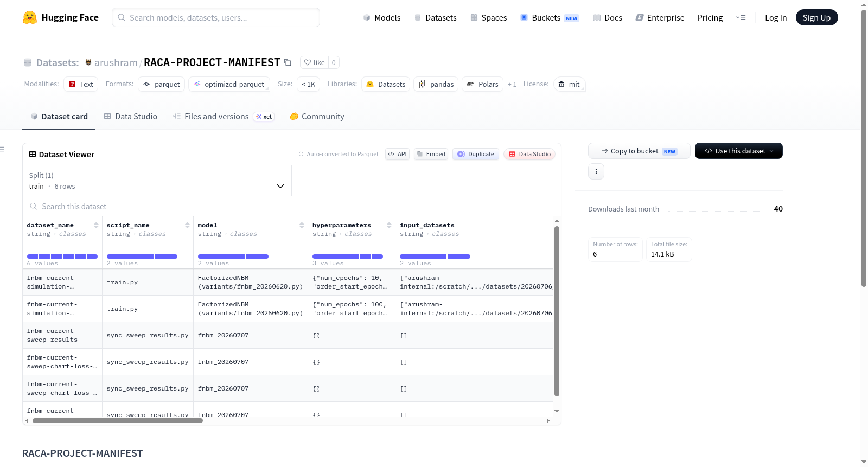Sort by the dataset_name column sort icon

coord(96,225)
